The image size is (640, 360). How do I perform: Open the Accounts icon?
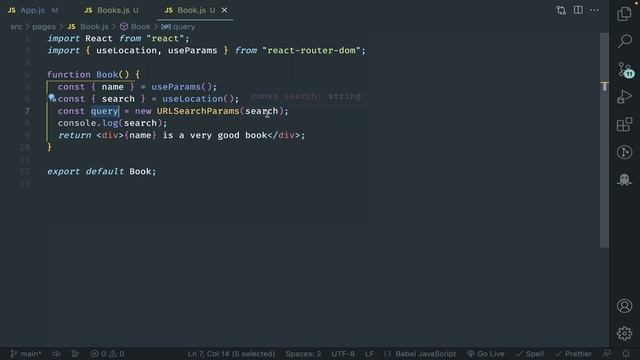(x=624, y=306)
